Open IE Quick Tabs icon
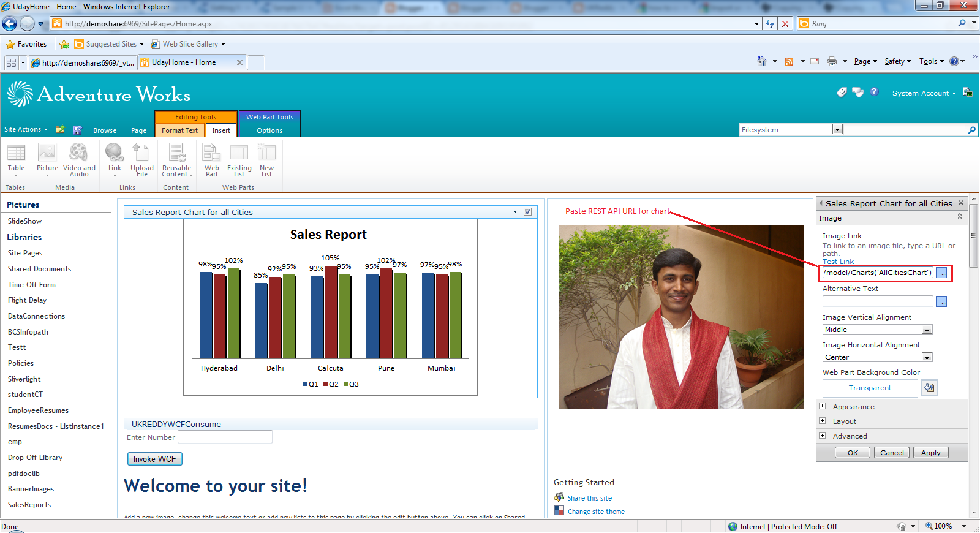The height and width of the screenshot is (533, 980). tap(11, 62)
